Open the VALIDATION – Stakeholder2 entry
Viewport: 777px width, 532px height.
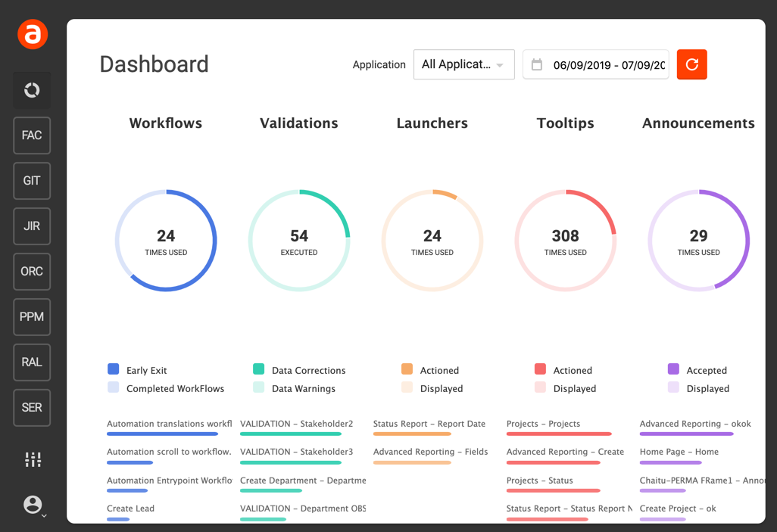[x=296, y=424]
